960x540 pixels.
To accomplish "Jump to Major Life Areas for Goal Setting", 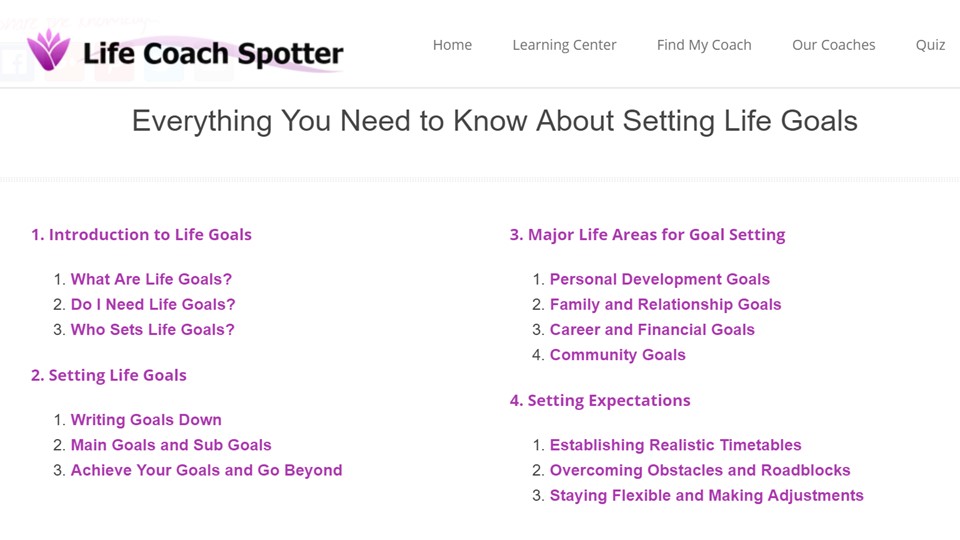I will 647,235.
